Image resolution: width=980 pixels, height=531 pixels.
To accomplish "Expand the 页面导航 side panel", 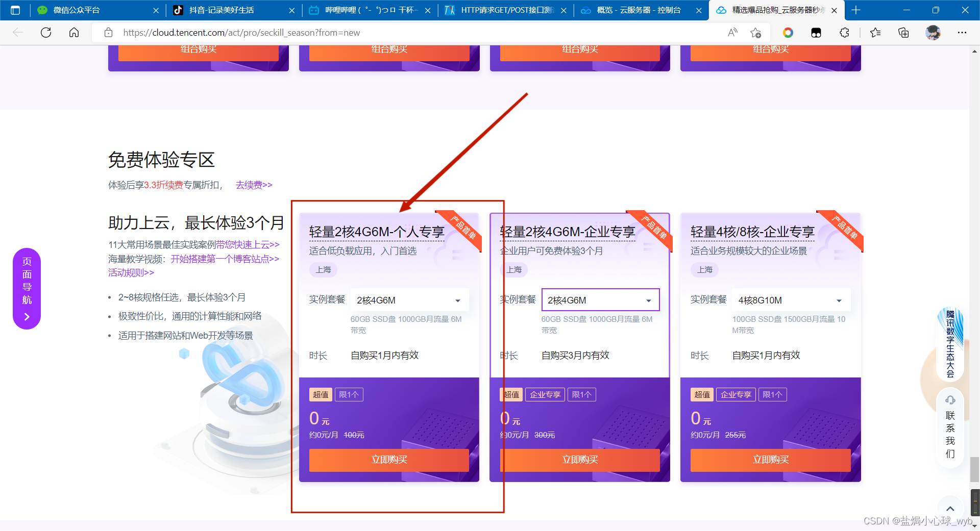I will click(x=27, y=288).
